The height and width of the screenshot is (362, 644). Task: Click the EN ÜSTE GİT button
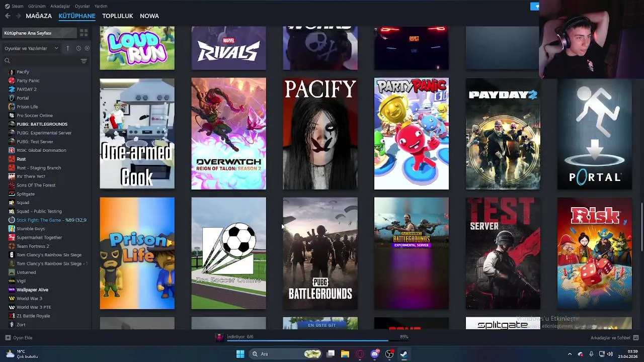click(x=321, y=325)
